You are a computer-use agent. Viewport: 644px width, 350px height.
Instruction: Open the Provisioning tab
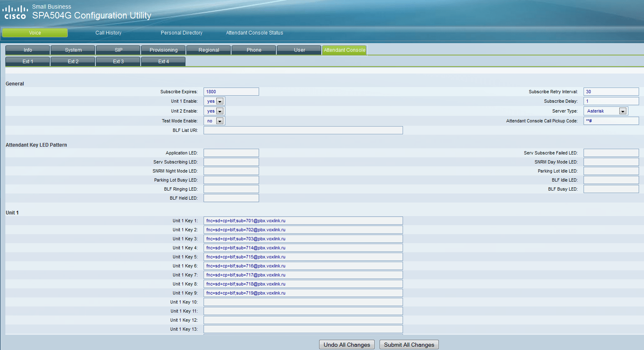coord(164,50)
